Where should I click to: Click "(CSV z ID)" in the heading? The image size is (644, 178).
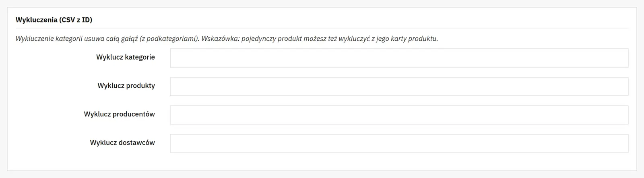pos(76,20)
